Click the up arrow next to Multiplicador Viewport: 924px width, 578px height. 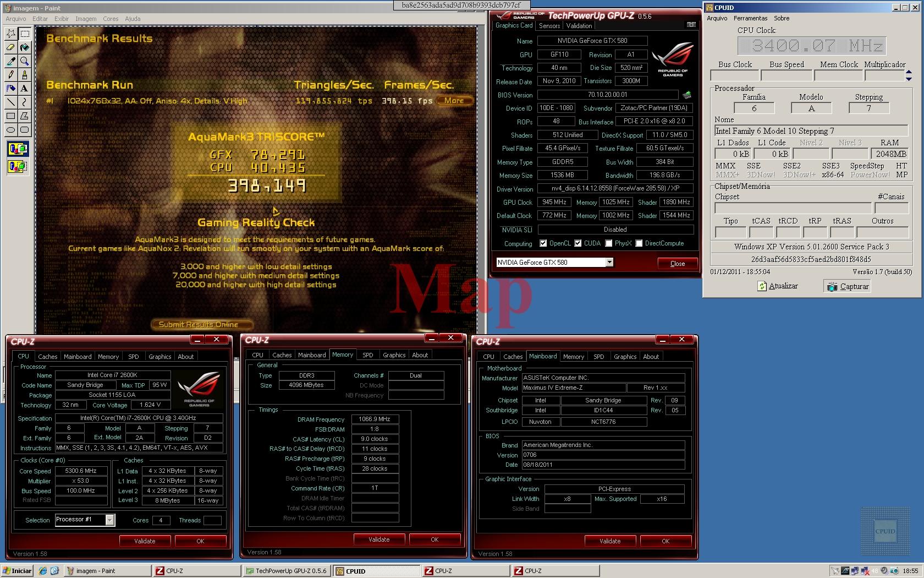[909, 73]
